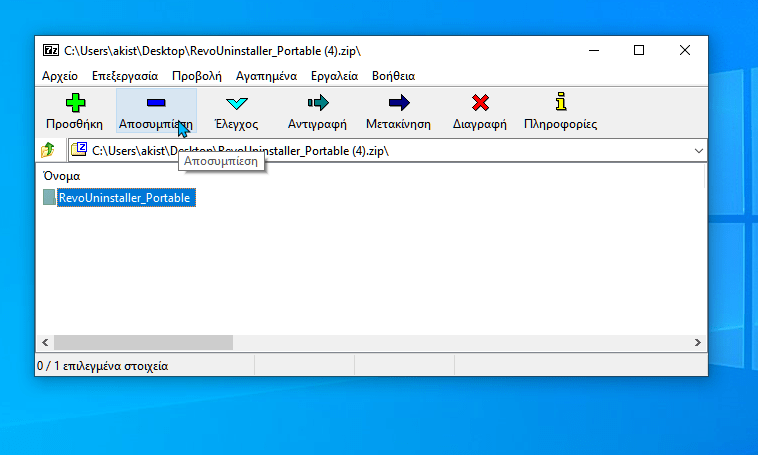The height and width of the screenshot is (455, 758).
Task: Open the Προβολή menu
Action: pos(197,76)
